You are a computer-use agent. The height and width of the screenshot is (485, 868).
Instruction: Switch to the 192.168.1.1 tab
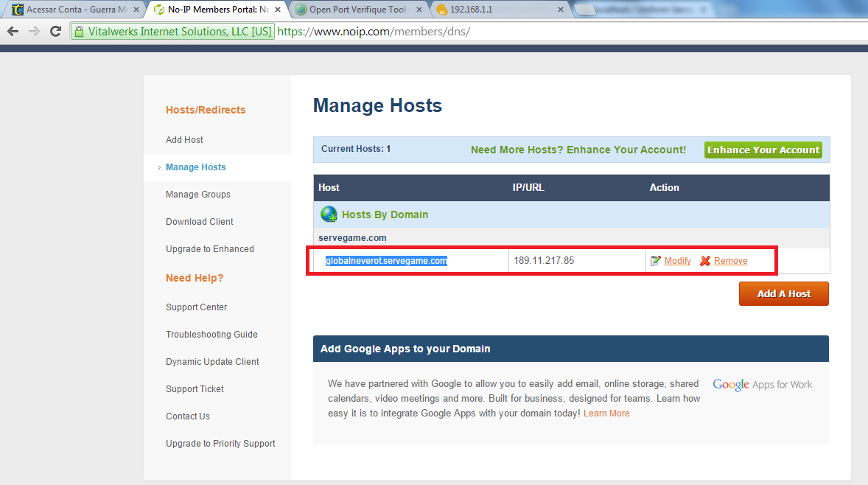click(x=500, y=10)
